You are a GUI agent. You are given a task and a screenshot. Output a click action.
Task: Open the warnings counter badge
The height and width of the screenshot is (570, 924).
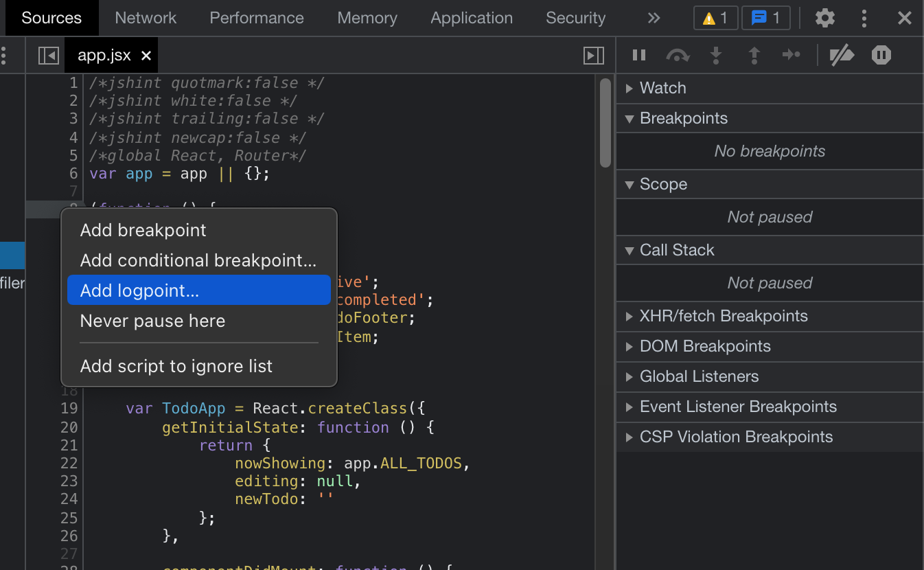click(715, 18)
